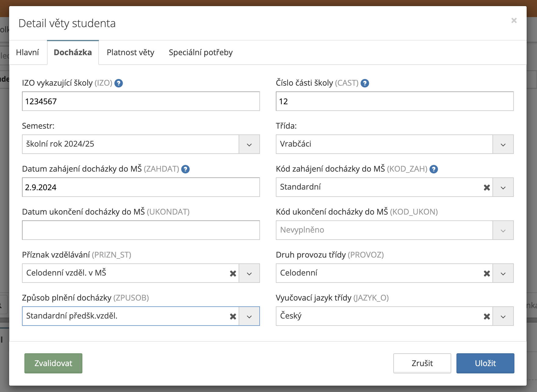Open help tooltip for ZAHDAT field
The height and width of the screenshot is (392, 537).
[x=185, y=169]
